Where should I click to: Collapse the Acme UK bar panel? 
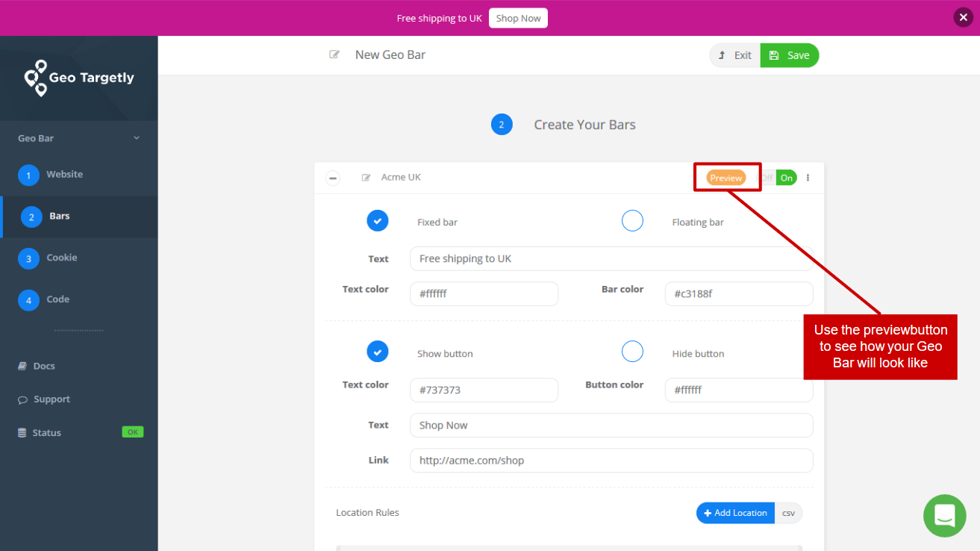click(332, 178)
